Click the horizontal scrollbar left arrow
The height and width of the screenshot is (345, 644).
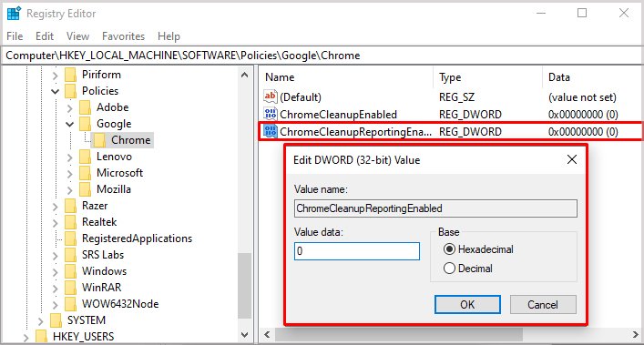(267, 335)
